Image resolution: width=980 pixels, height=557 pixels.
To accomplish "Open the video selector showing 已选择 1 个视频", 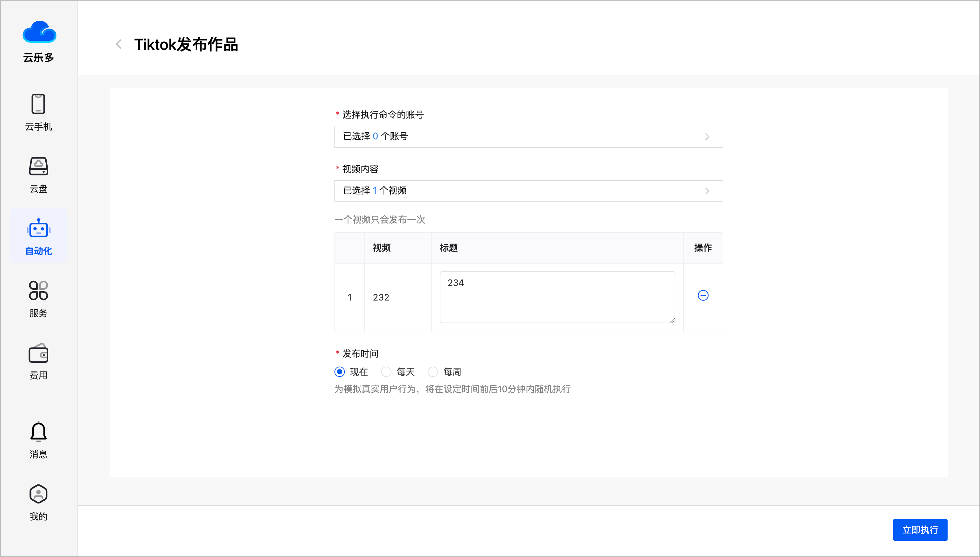I will click(529, 191).
